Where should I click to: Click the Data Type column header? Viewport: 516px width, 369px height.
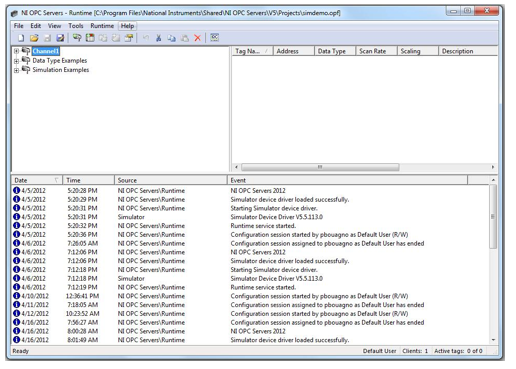(335, 51)
